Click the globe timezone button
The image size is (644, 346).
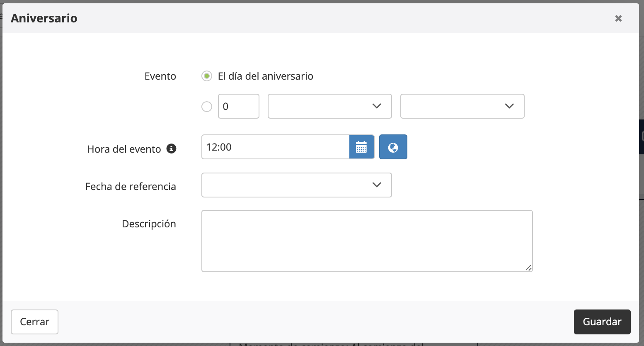click(x=393, y=147)
